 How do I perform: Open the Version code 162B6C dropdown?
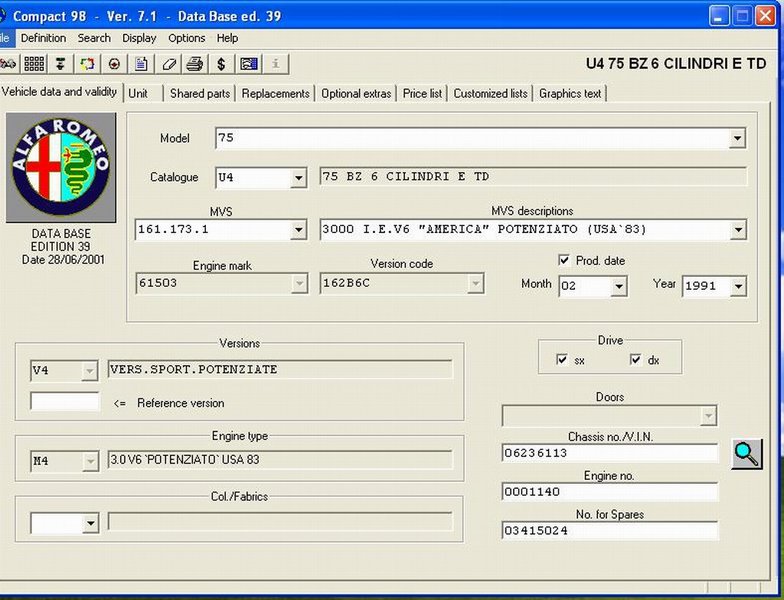pos(476,284)
